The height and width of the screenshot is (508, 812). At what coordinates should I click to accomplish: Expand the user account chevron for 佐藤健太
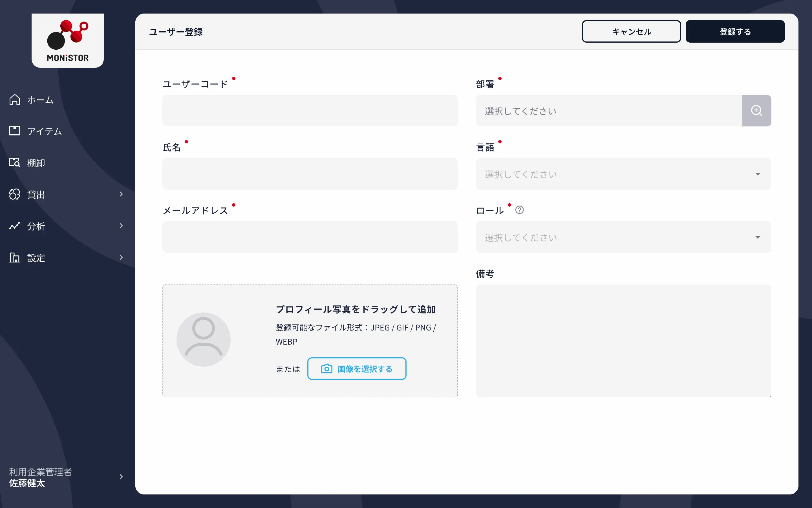click(121, 477)
